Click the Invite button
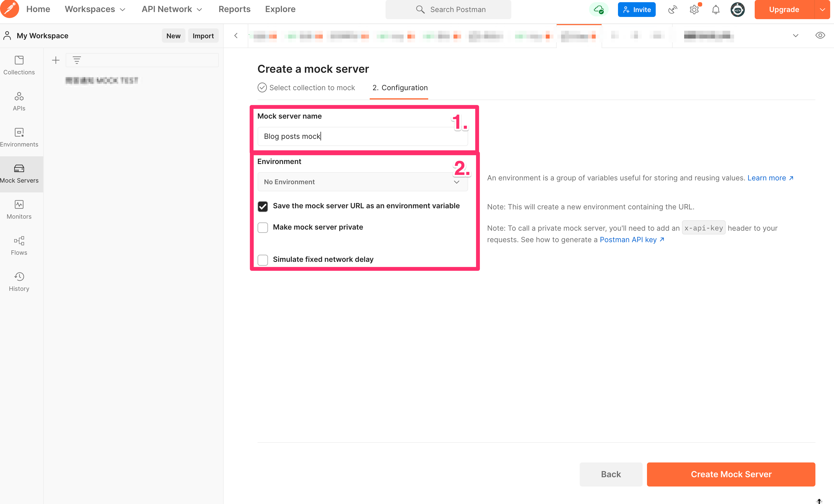Image resolution: width=834 pixels, height=504 pixels. [x=636, y=10]
